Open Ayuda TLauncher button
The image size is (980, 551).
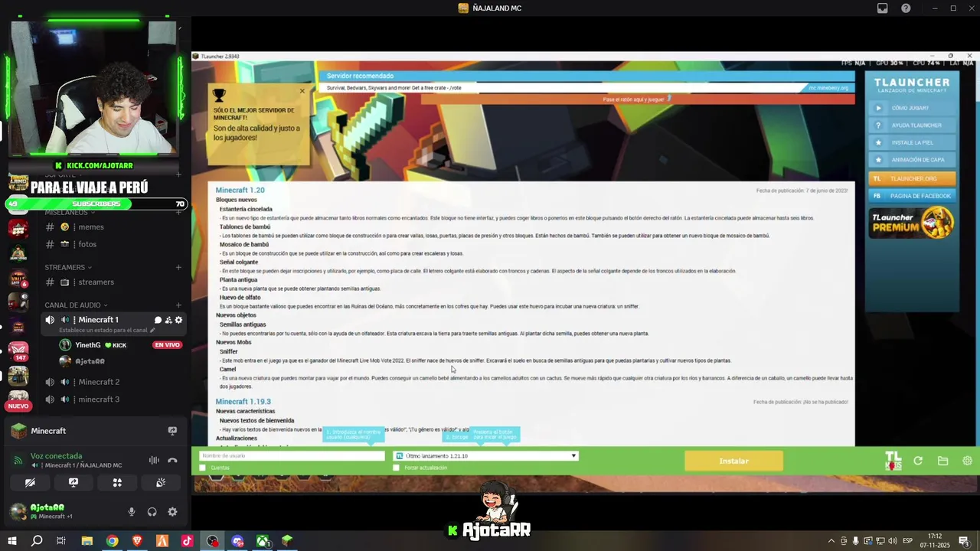(x=912, y=126)
